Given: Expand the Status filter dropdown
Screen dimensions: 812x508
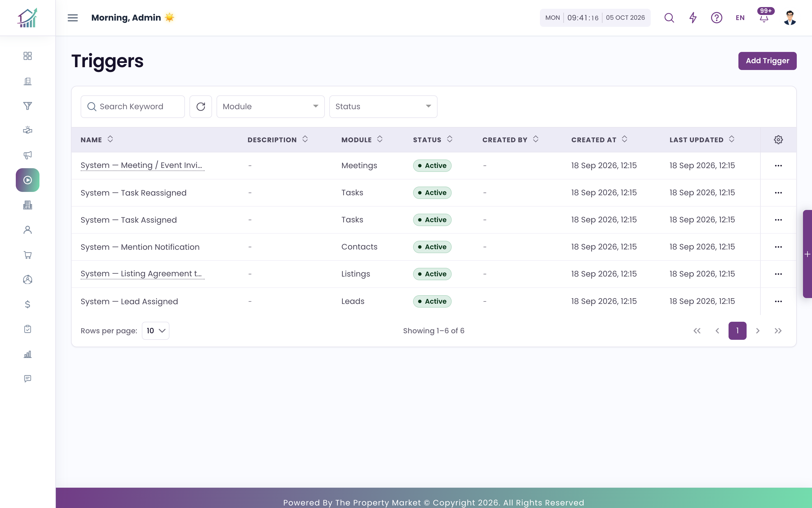Looking at the screenshot, I should 383,106.
